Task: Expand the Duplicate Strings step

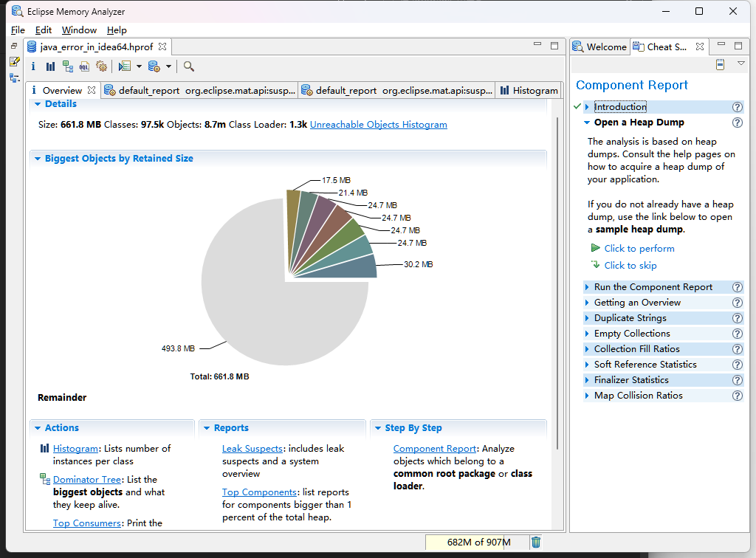Action: (x=587, y=318)
